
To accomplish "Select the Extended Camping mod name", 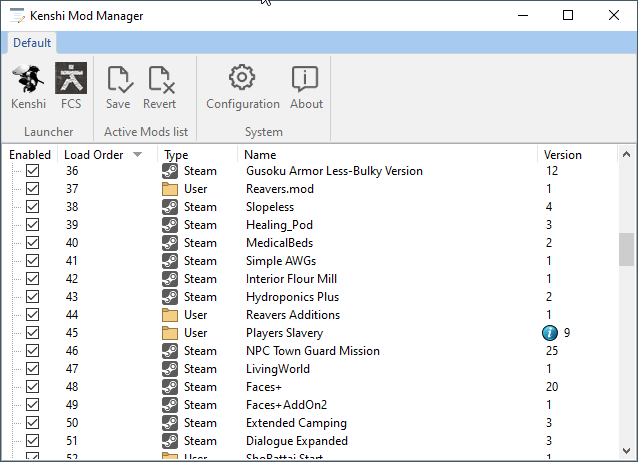I will pos(296,423).
